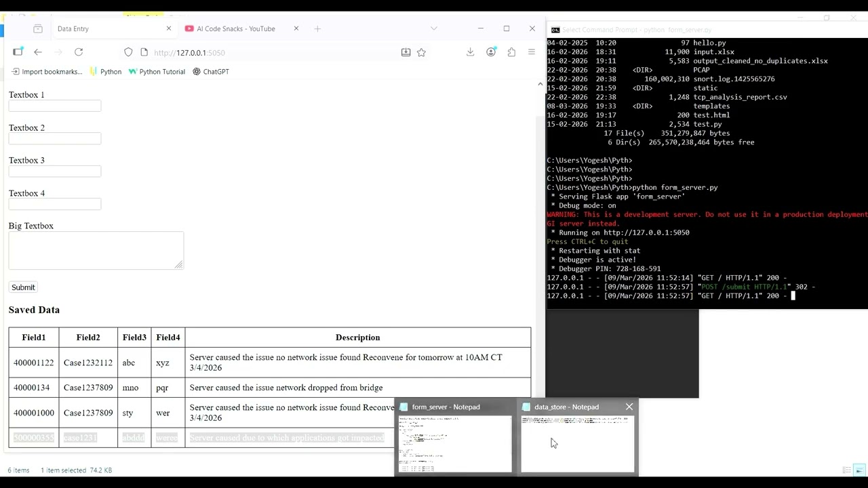The image size is (868, 488).
Task: Switch explorer to details view icon
Action: 846,470
